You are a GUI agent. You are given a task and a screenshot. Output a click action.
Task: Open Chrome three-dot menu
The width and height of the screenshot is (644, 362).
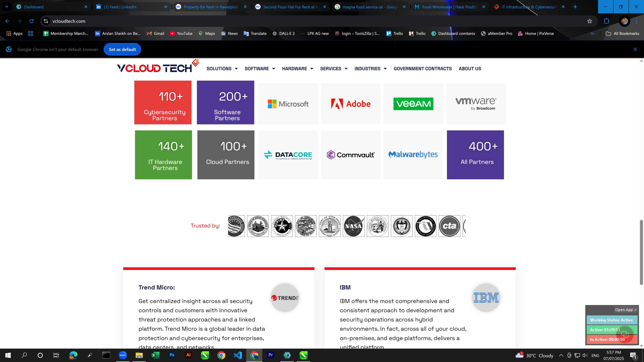click(636, 21)
